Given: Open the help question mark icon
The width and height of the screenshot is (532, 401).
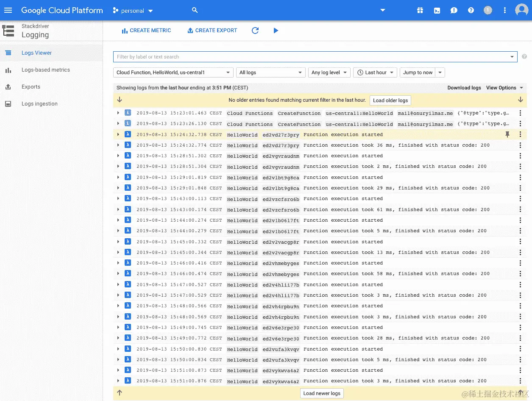Looking at the screenshot, I should [x=471, y=11].
